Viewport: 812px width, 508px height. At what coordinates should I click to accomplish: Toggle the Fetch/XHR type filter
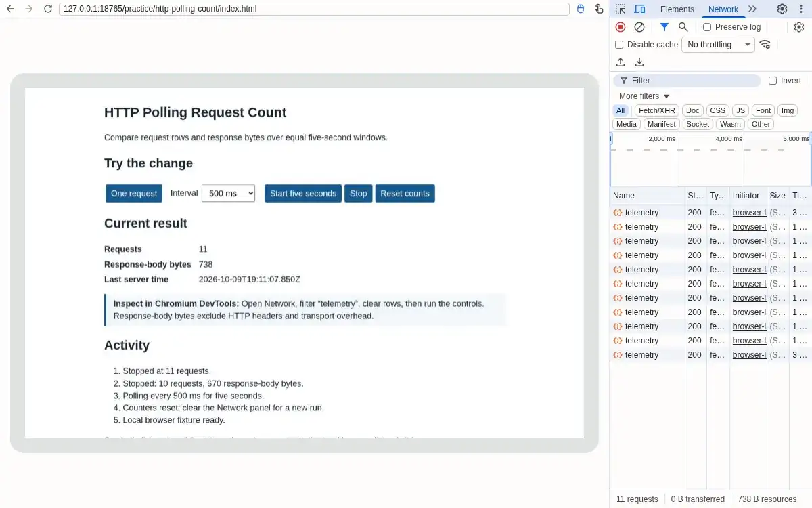pos(657,110)
